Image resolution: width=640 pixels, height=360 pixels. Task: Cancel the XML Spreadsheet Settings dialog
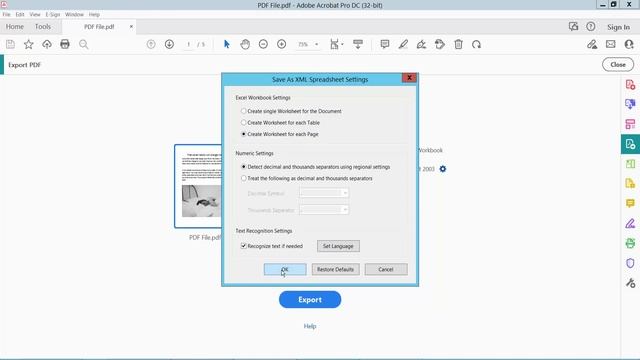(x=386, y=269)
